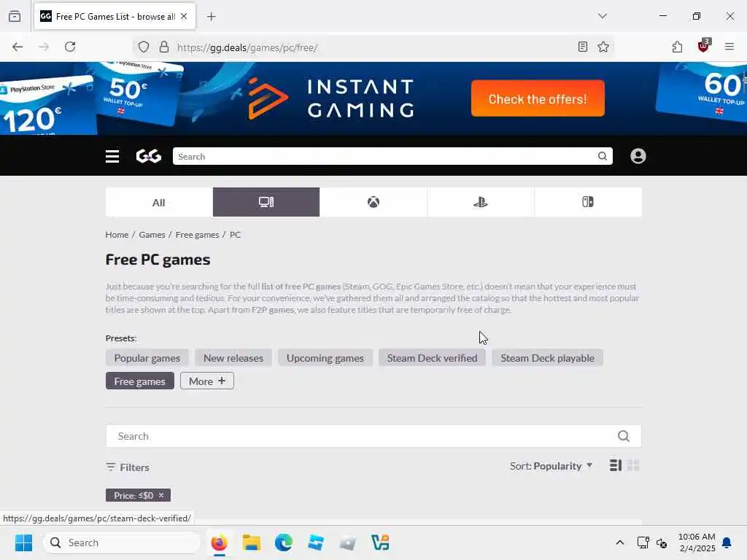Screen dimensions: 747x560
Task: Open Firefox from the taskbar
Action: point(219,542)
